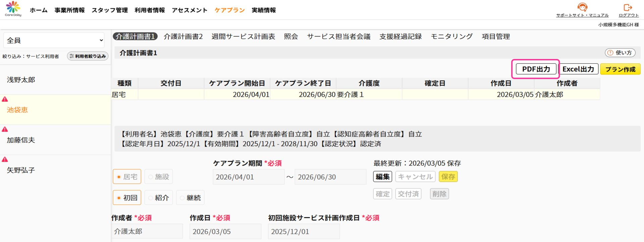Click the warning icon above 池袋恵
This screenshot has height=242, width=644.
(5, 99)
